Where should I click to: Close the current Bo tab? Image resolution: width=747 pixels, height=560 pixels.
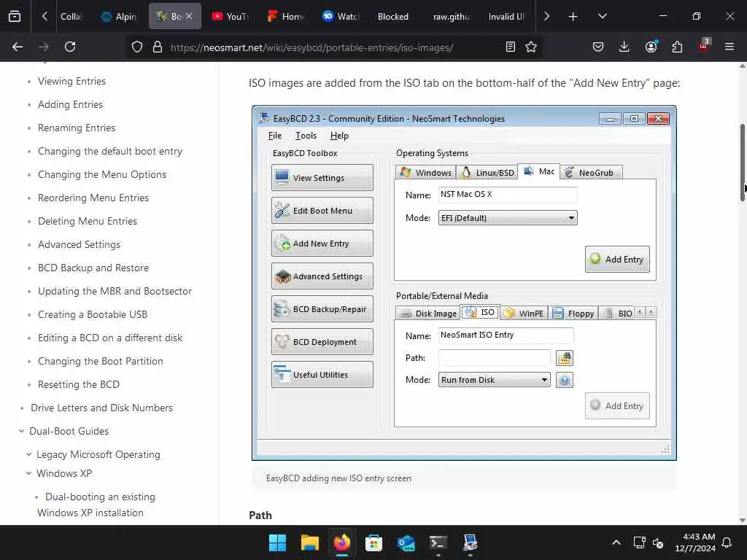tap(189, 16)
